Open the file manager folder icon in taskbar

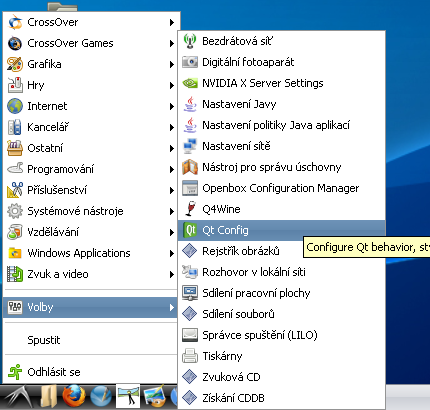pyautogui.click(x=49, y=397)
